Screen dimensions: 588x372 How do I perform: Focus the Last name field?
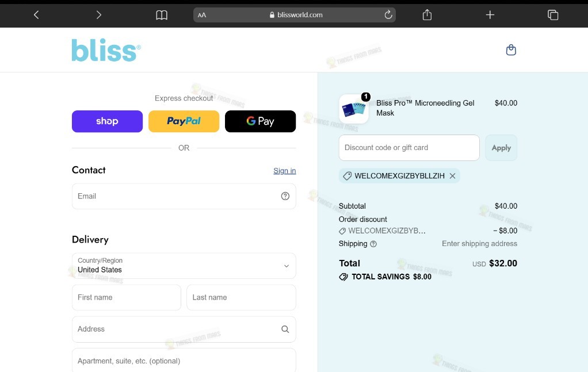pyautogui.click(x=241, y=297)
